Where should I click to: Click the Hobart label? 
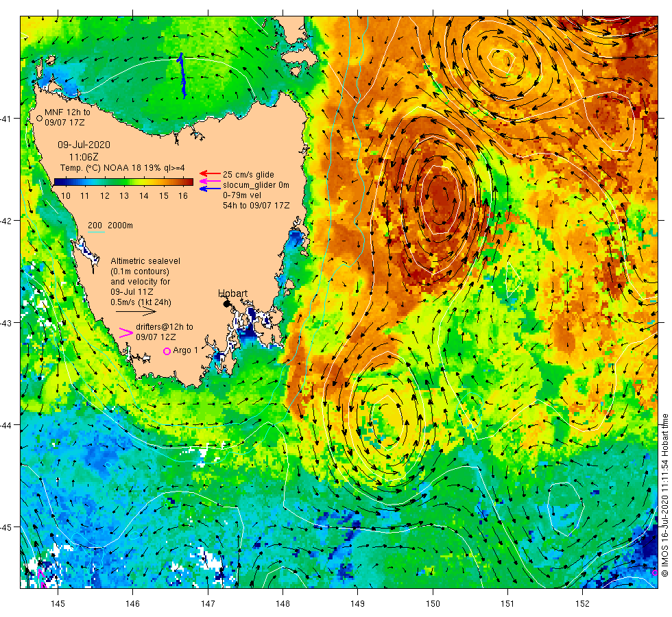tap(232, 293)
